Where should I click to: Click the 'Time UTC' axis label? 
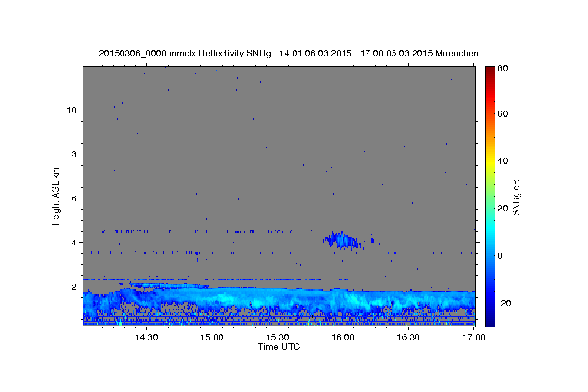pos(279,347)
